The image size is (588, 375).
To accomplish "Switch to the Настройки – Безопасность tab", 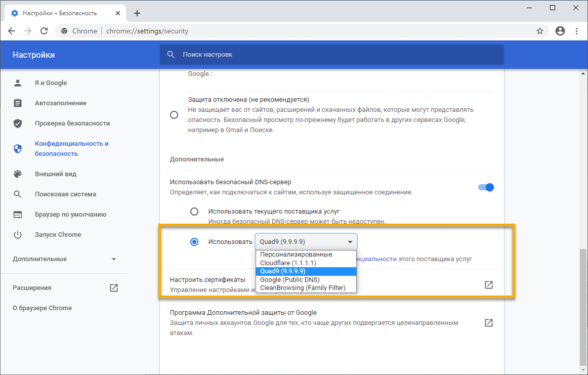I will (61, 12).
